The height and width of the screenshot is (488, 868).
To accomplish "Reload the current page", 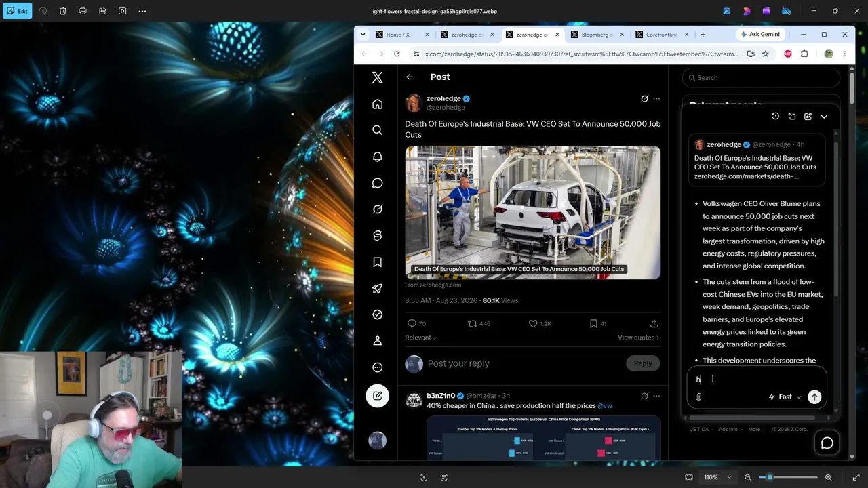I will [397, 54].
